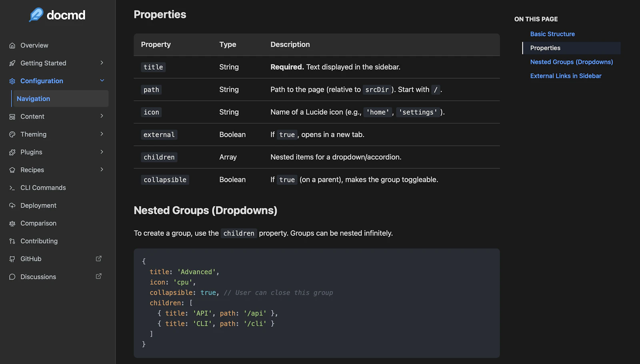Click the Recipes chef hat icon
Image resolution: width=640 pixels, height=364 pixels.
[12, 170]
